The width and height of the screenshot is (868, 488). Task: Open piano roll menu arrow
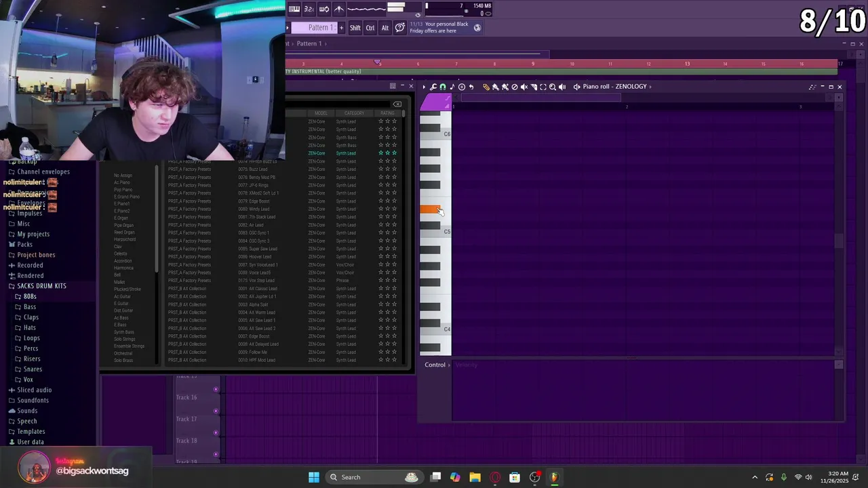(x=425, y=87)
